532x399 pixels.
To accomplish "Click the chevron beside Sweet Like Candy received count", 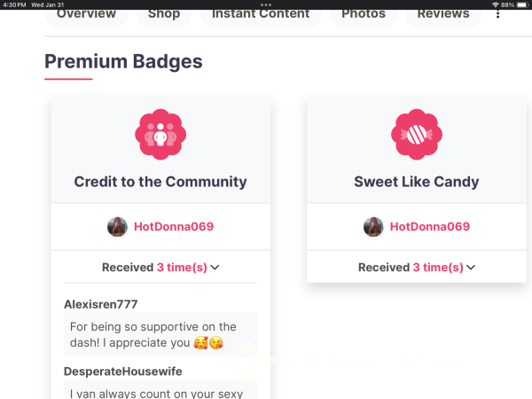I will point(471,268).
